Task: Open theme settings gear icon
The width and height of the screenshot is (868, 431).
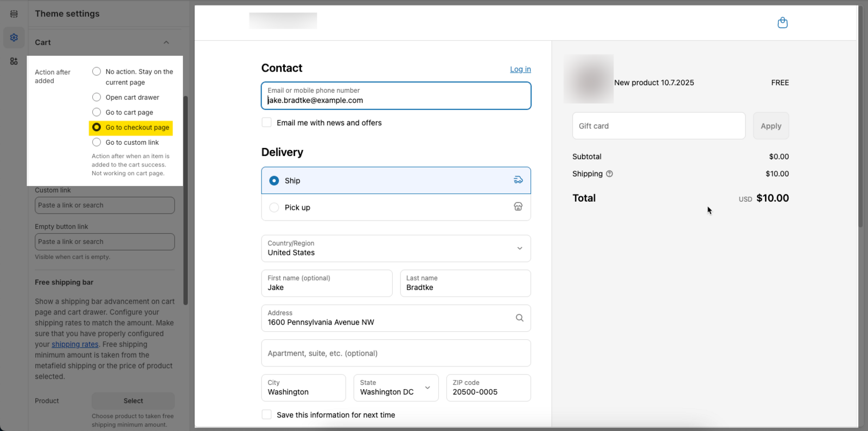Action: click(14, 37)
